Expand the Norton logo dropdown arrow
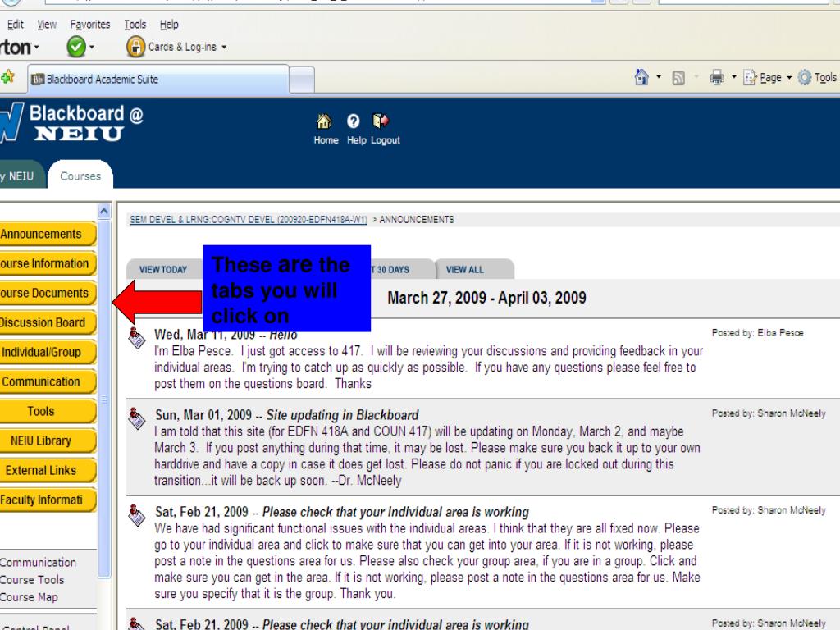 [x=36, y=47]
